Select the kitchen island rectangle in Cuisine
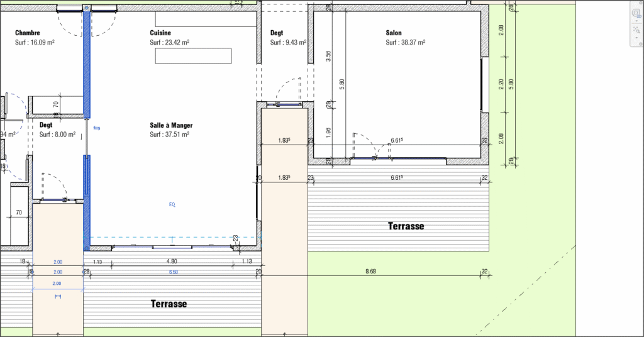Viewport: 644px width, 337px height. [192, 55]
